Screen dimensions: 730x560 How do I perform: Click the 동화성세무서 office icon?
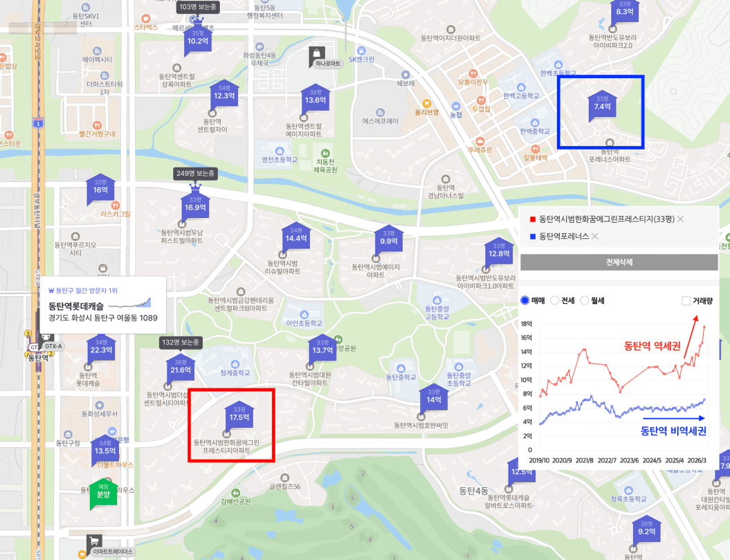coord(99,405)
